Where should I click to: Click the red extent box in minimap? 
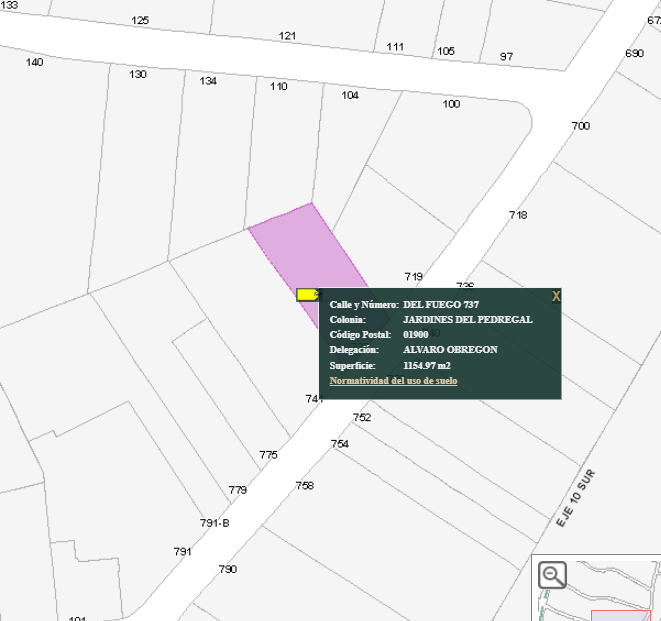[x=625, y=615]
